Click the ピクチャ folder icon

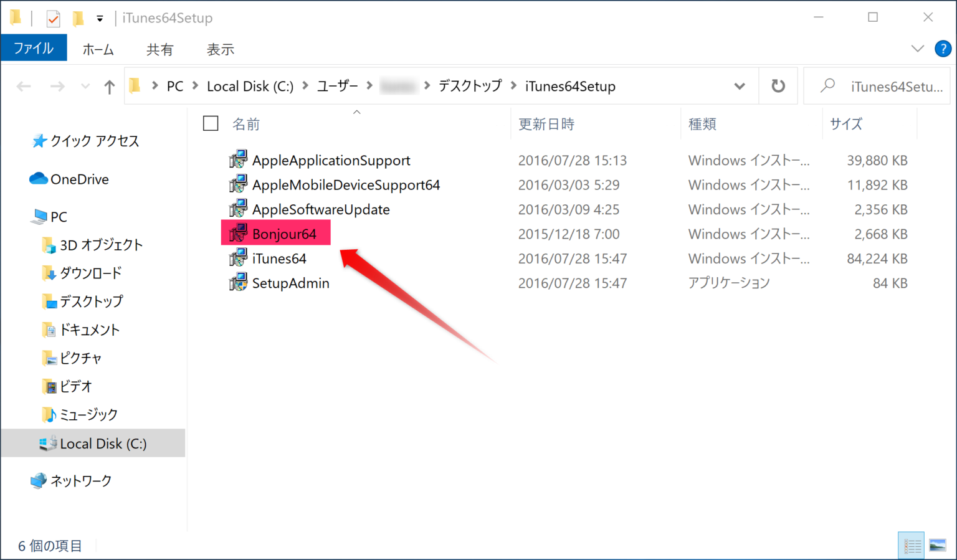pos(49,358)
